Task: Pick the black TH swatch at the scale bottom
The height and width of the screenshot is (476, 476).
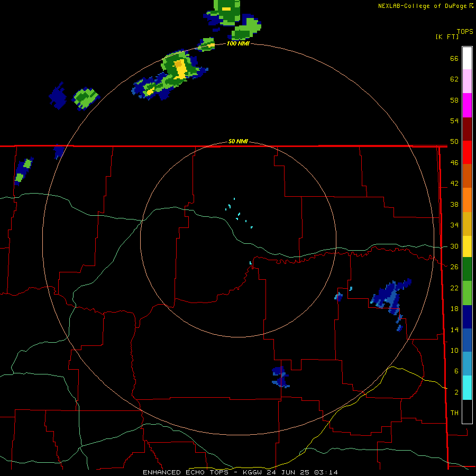Action: (467, 411)
